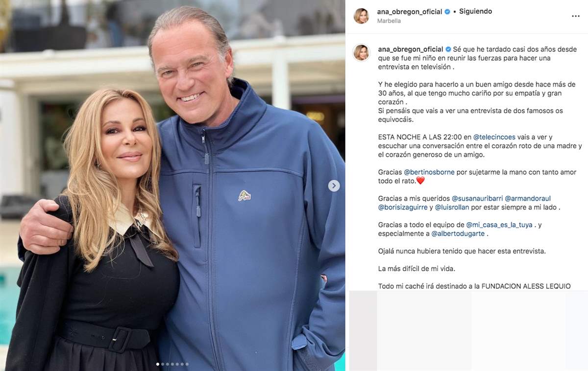Click the main post photo
The width and height of the screenshot is (588, 371).
click(172, 185)
